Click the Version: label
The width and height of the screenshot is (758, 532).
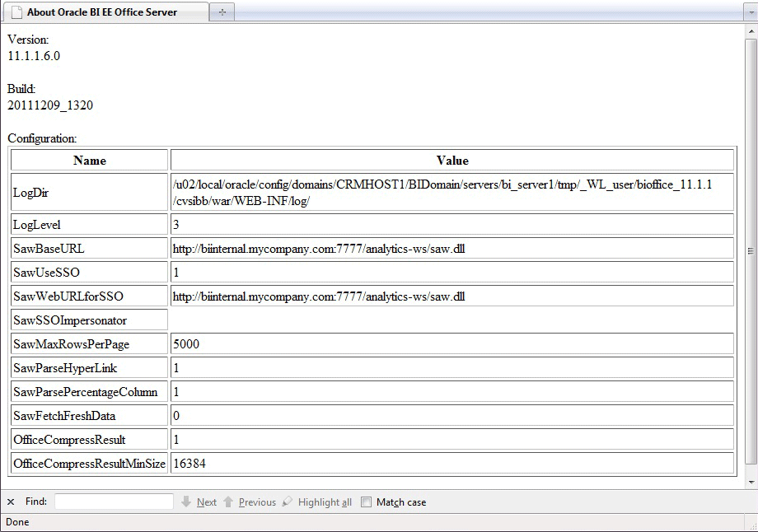28,40
